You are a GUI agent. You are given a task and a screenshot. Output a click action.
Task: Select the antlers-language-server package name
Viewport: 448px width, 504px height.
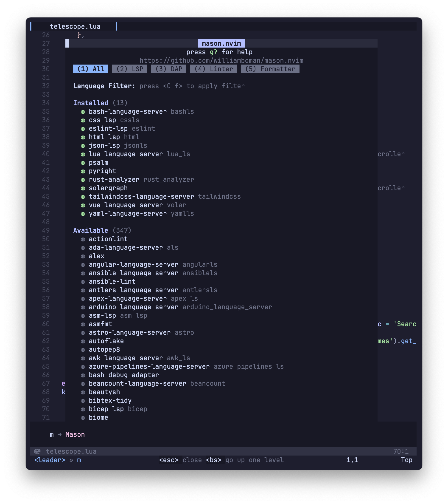tap(134, 290)
